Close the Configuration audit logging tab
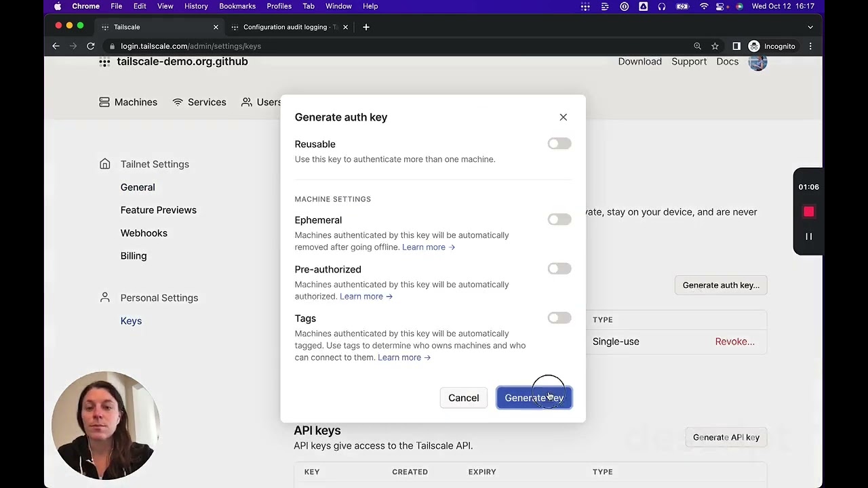Screen dimensions: 868x488 (345, 27)
